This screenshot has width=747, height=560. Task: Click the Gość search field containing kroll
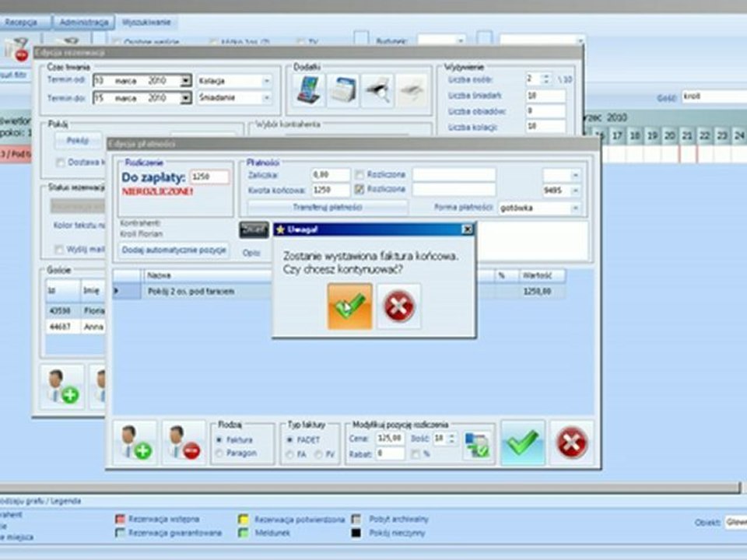click(714, 96)
